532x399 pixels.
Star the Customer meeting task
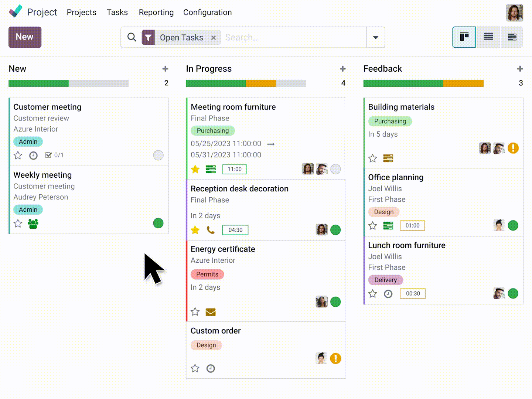(x=18, y=156)
